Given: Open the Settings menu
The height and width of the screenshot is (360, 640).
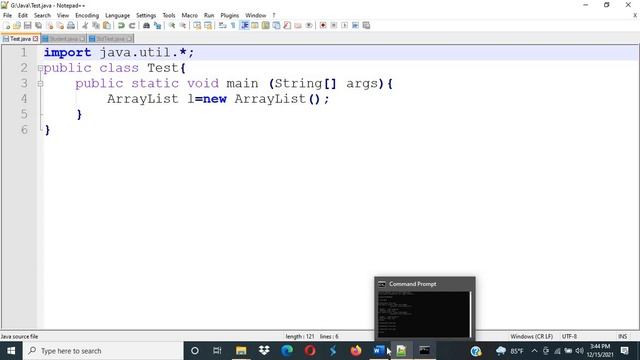Looking at the screenshot, I should (x=146, y=15).
